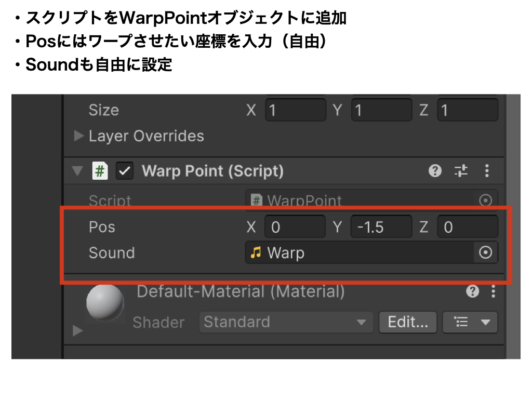Toggle Warp Point script enabled checkbox
The width and height of the screenshot is (532, 399).
coord(125,171)
